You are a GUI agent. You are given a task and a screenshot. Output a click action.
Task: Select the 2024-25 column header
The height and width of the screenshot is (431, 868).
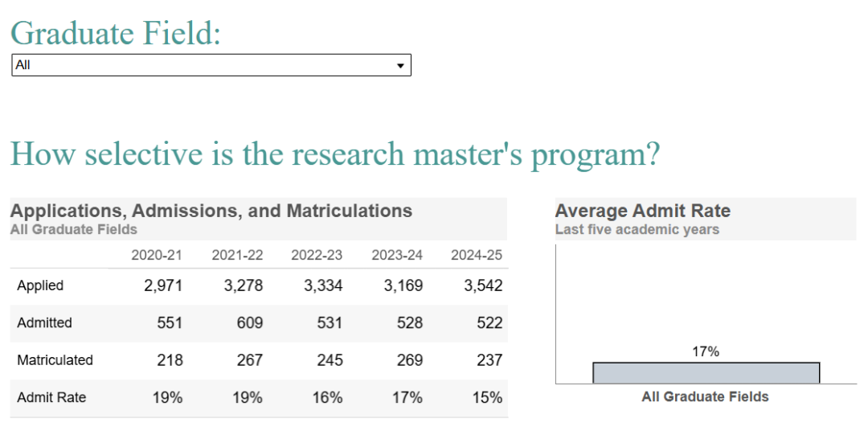[x=477, y=255]
